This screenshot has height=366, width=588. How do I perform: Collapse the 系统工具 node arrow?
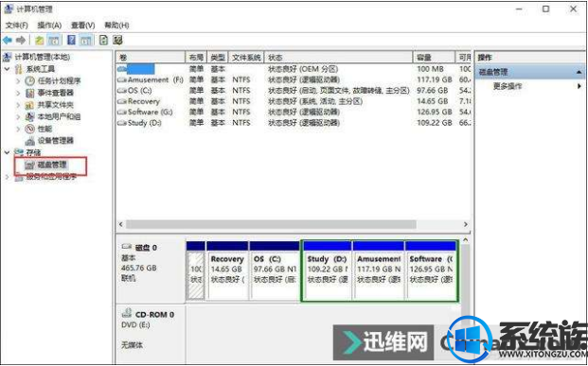8,69
